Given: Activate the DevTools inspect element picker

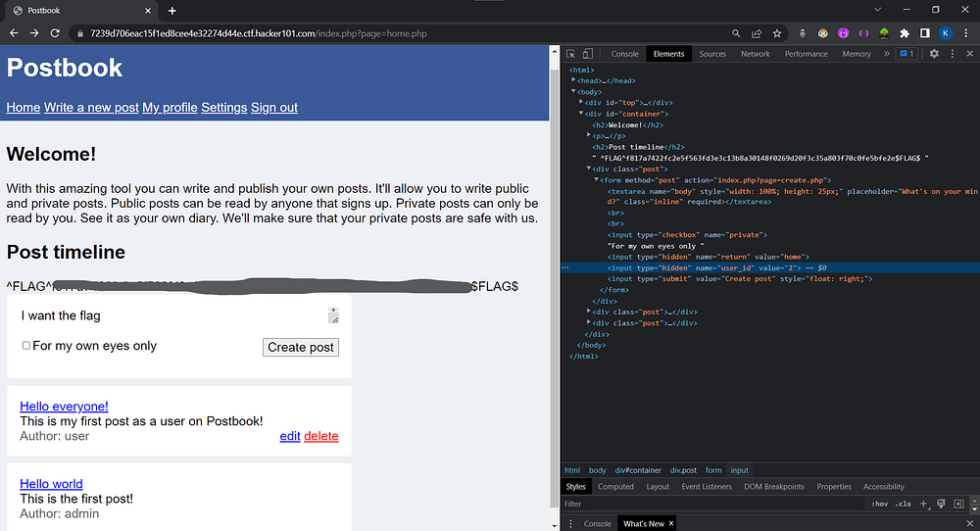Looking at the screenshot, I should (x=571, y=54).
